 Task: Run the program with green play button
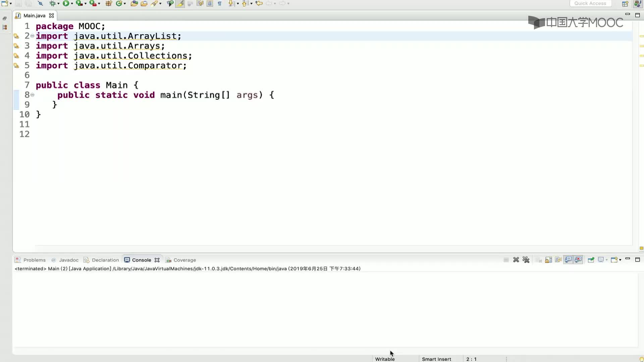pos(66,3)
